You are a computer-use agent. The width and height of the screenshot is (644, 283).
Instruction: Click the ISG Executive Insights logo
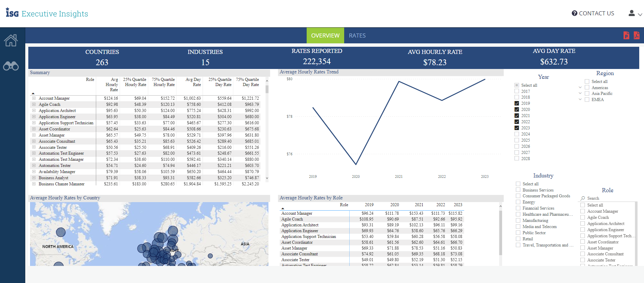47,13
